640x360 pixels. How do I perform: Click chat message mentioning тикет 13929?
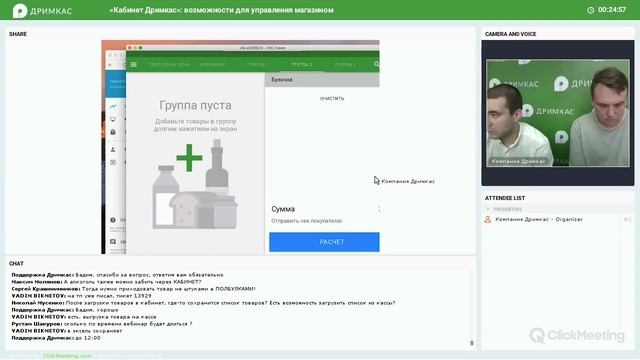[x=82, y=296]
